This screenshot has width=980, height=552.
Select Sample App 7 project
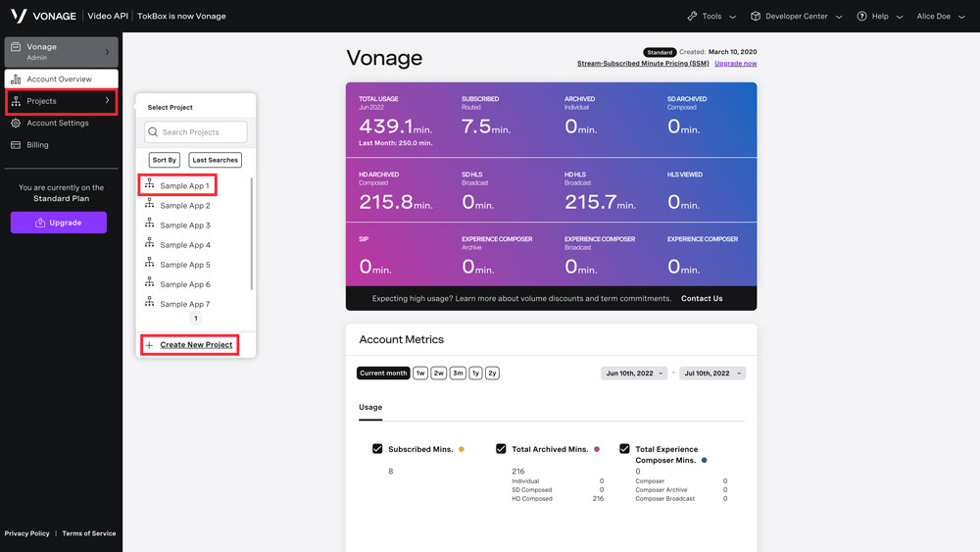[185, 304]
